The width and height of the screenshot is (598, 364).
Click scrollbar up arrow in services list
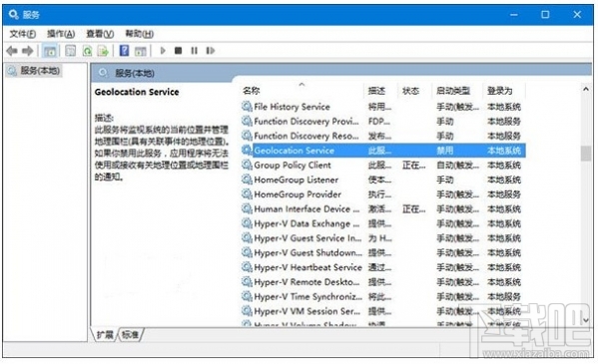coord(586,89)
